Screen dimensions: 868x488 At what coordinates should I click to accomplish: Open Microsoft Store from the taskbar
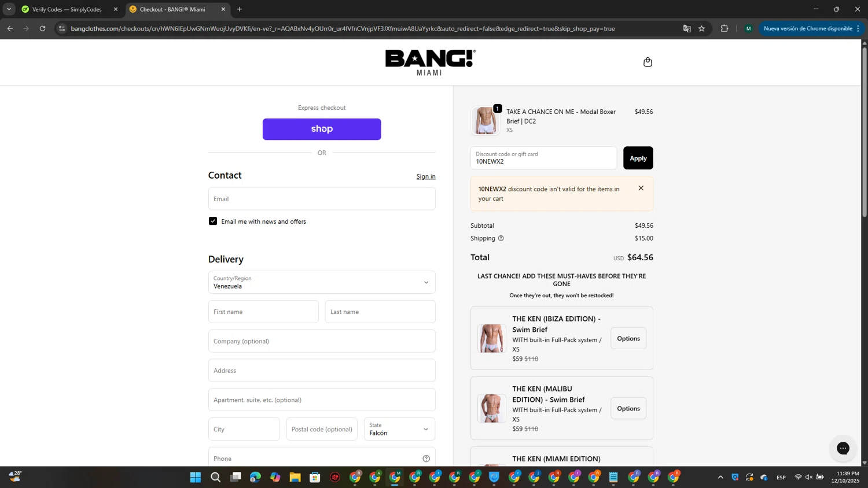pos(315,477)
